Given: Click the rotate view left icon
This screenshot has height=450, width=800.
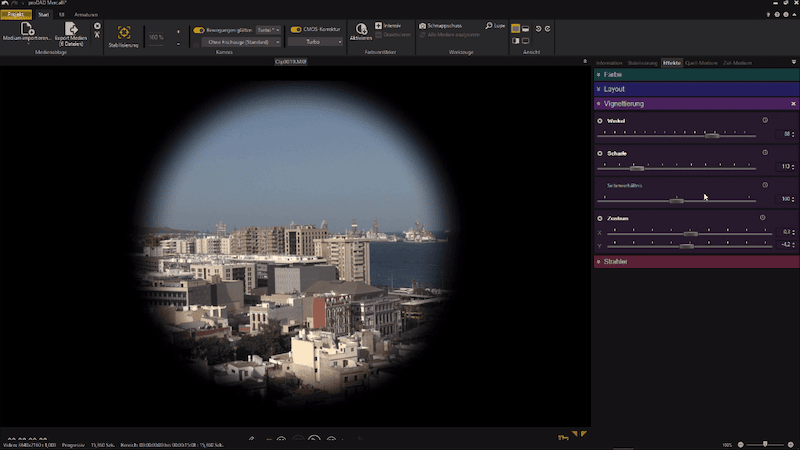Looking at the screenshot, I should click(538, 29).
